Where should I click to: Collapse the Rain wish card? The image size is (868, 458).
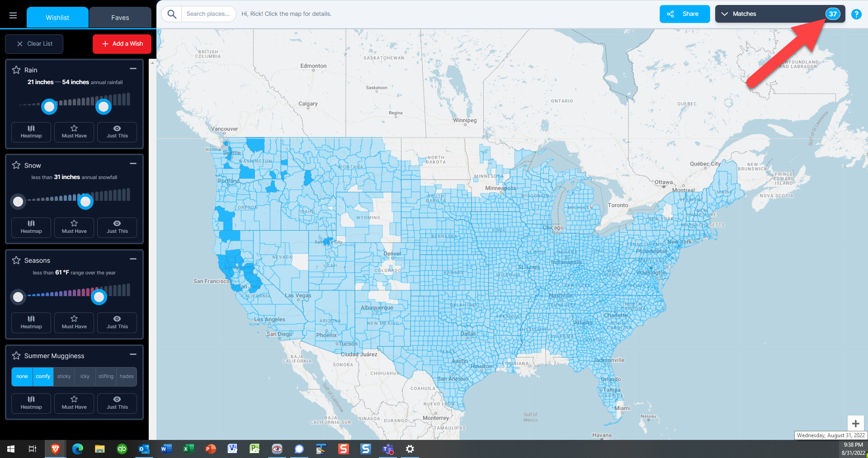tap(133, 69)
